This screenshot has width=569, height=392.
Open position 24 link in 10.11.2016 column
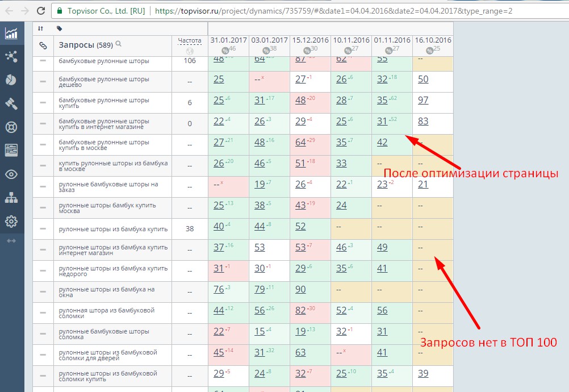(x=341, y=206)
